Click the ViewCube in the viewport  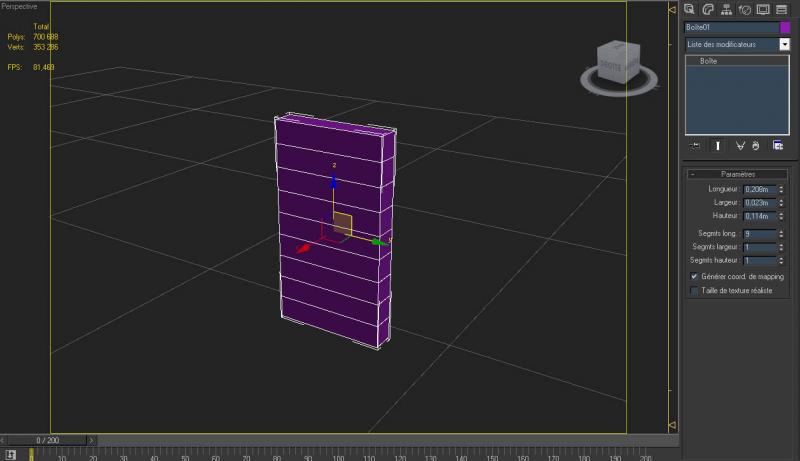[612, 62]
